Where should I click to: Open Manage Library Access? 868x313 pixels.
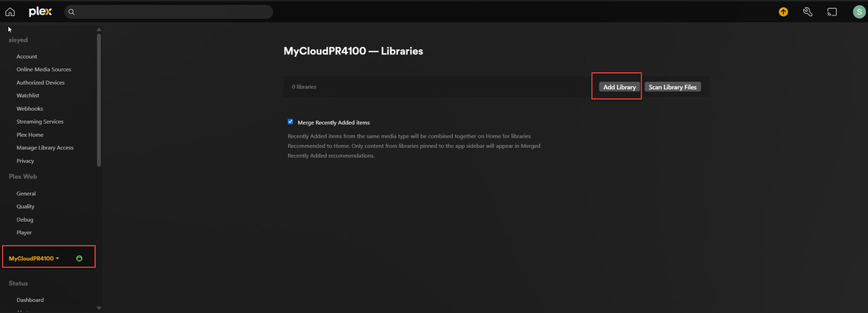[45, 147]
